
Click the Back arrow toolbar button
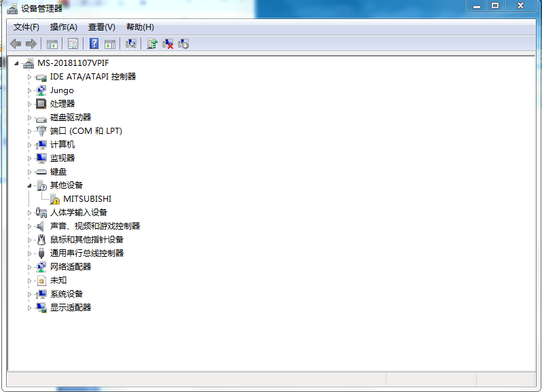[16, 43]
